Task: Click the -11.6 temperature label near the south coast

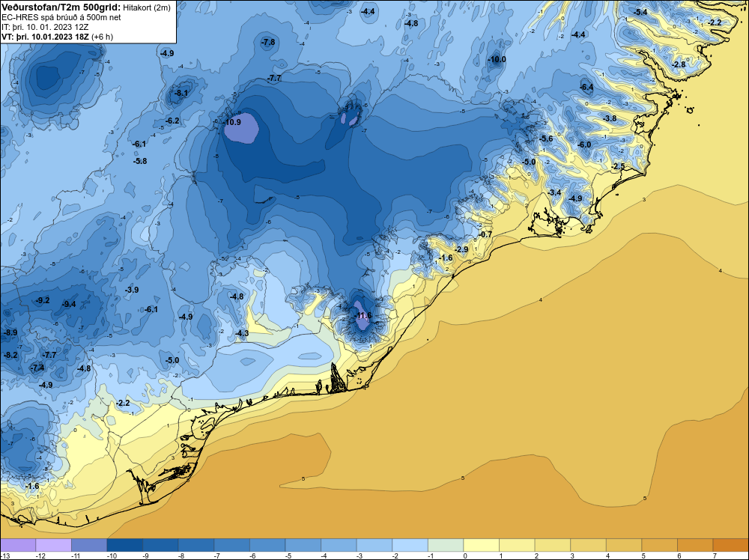Action: (x=363, y=316)
